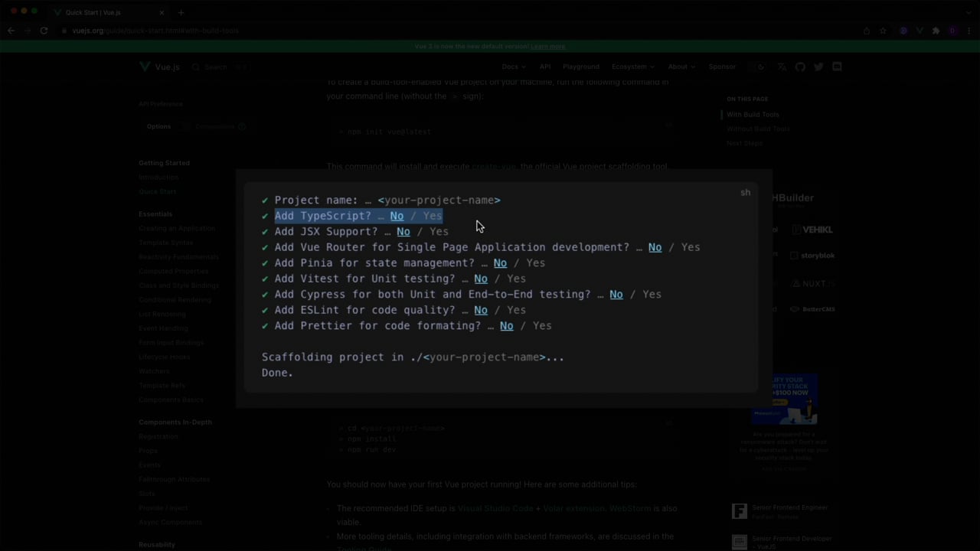Click the NUXT sponsor logo
Screen dimensions: 980x551
pyautogui.click(x=812, y=283)
